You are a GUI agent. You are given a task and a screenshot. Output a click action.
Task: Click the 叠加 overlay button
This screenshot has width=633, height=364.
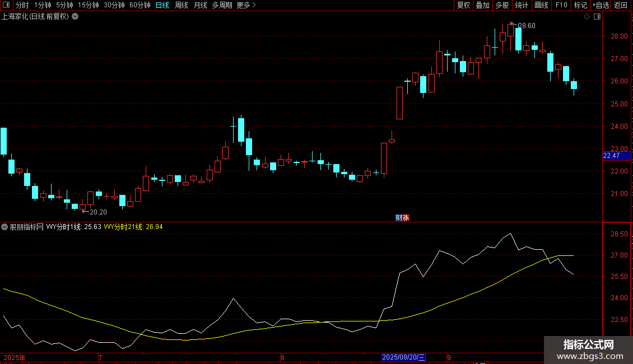click(x=482, y=5)
